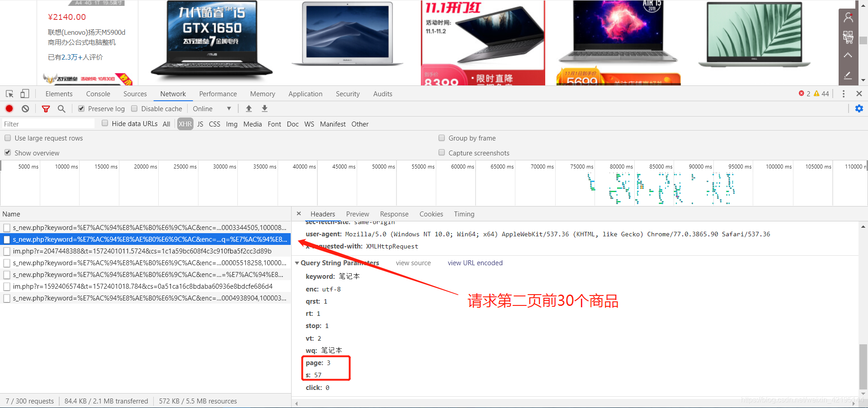Focus the Filter text field
Viewport: 868px width, 408px height.
(48, 124)
